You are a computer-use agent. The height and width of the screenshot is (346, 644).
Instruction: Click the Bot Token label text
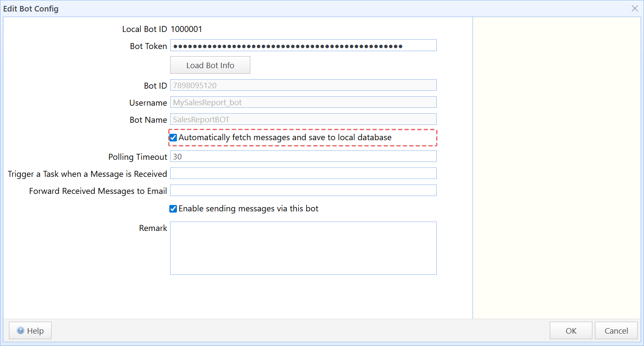coord(148,46)
